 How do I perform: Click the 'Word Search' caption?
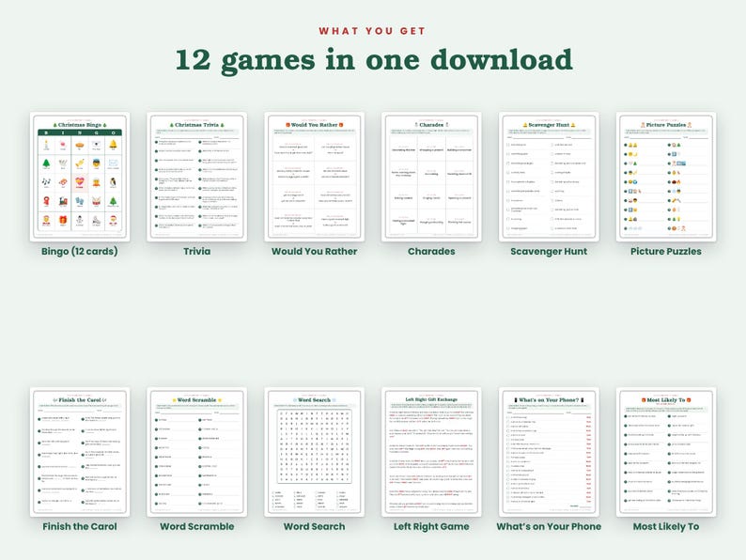[314, 526]
